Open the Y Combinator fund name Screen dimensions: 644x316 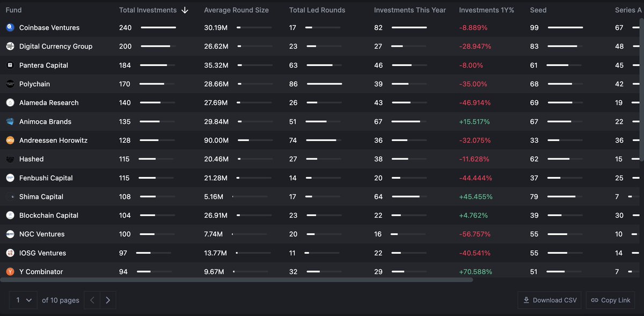[41, 271]
